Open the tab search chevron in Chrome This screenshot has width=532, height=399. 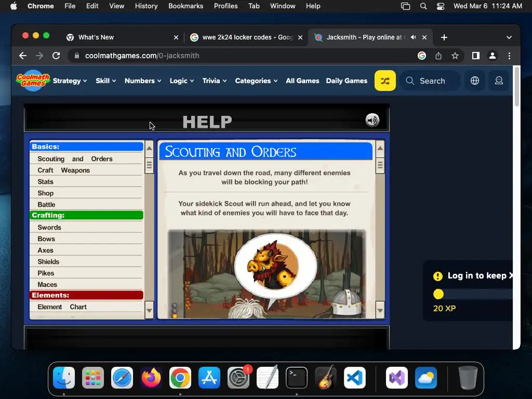509,37
